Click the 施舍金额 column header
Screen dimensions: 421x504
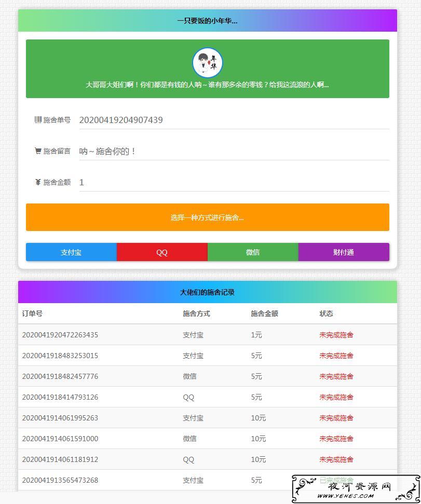coord(265,314)
